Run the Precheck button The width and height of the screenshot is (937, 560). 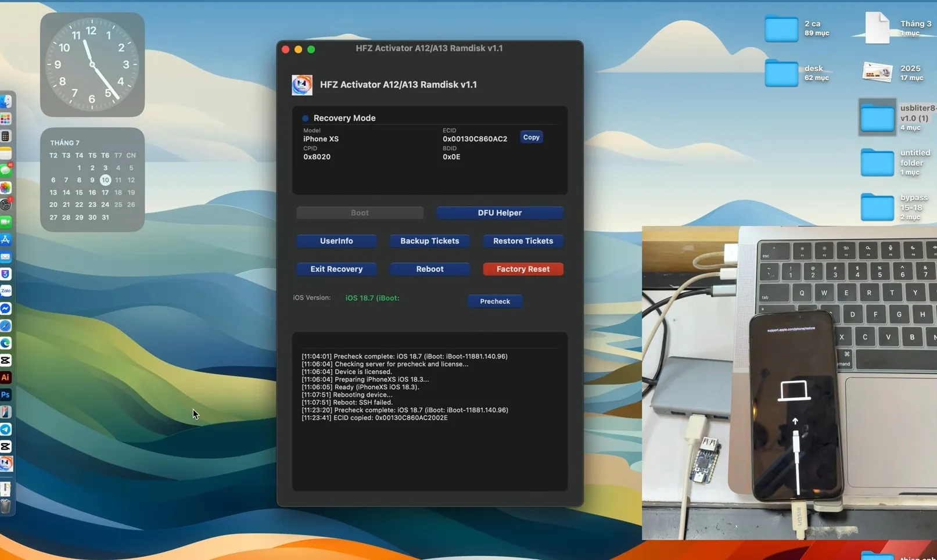click(495, 301)
